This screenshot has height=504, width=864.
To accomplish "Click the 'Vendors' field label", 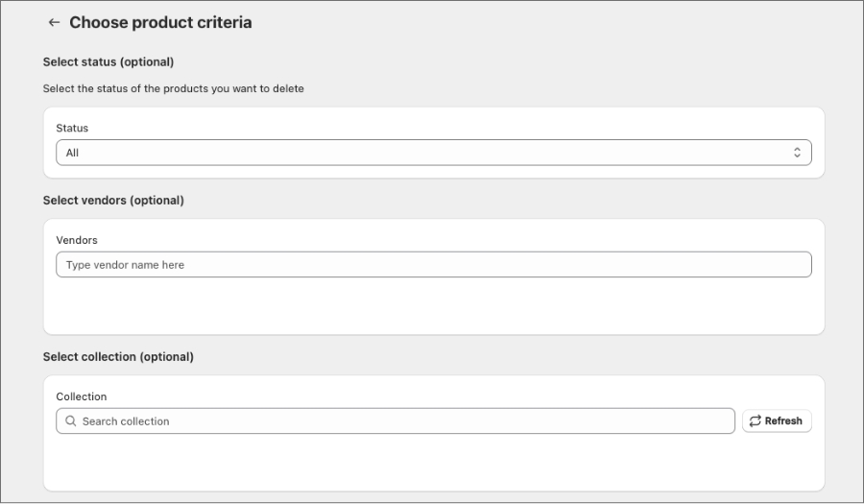I will pyautogui.click(x=77, y=240).
